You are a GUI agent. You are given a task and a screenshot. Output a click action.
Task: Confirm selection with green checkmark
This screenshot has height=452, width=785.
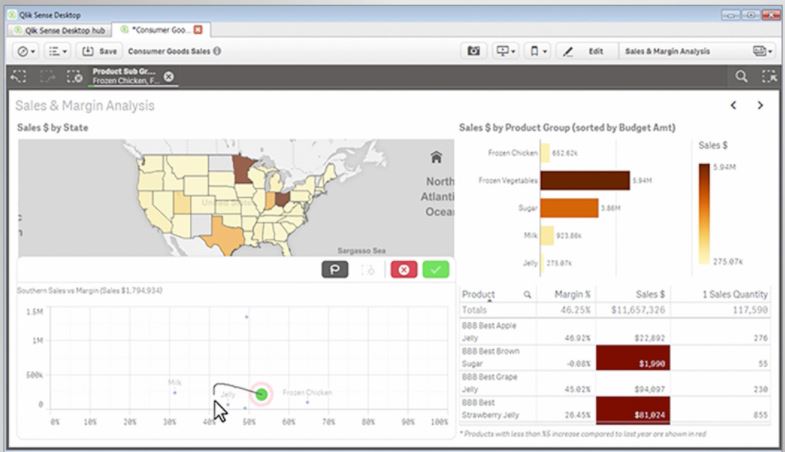(x=435, y=270)
